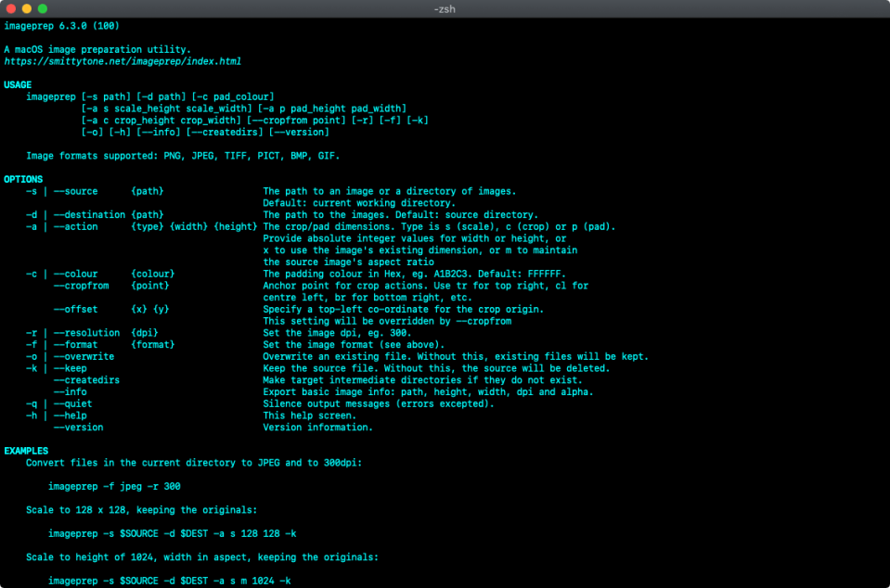Click the EXAMPLES section heading
The height and width of the screenshot is (588, 890).
pos(26,451)
